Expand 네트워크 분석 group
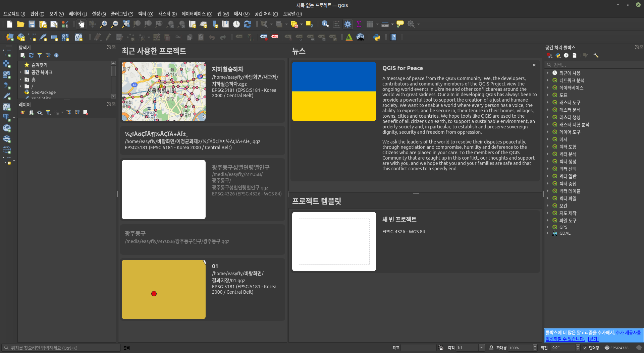This screenshot has width=644, height=353. pos(548,80)
